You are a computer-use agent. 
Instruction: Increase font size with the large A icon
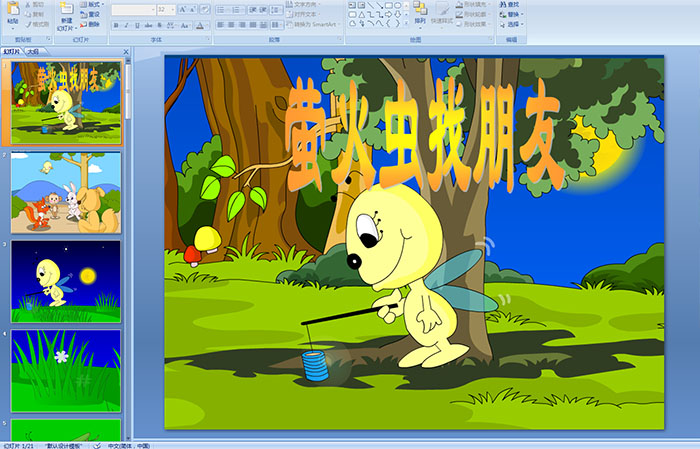(183, 9)
